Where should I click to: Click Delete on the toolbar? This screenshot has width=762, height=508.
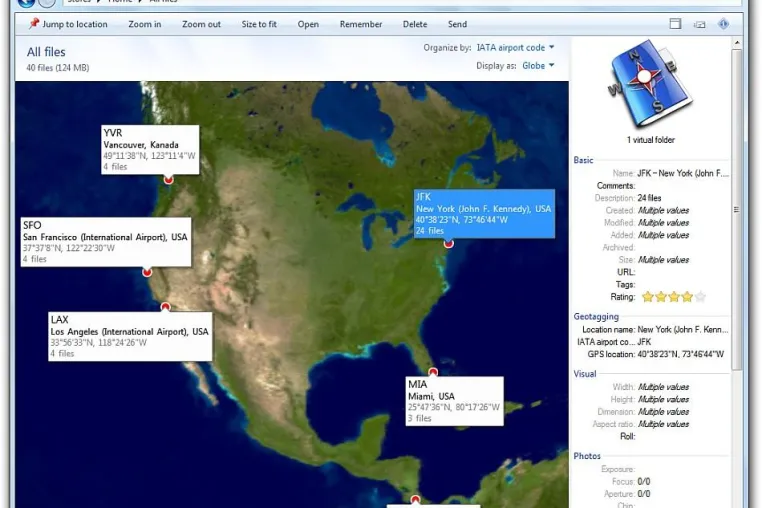(415, 24)
